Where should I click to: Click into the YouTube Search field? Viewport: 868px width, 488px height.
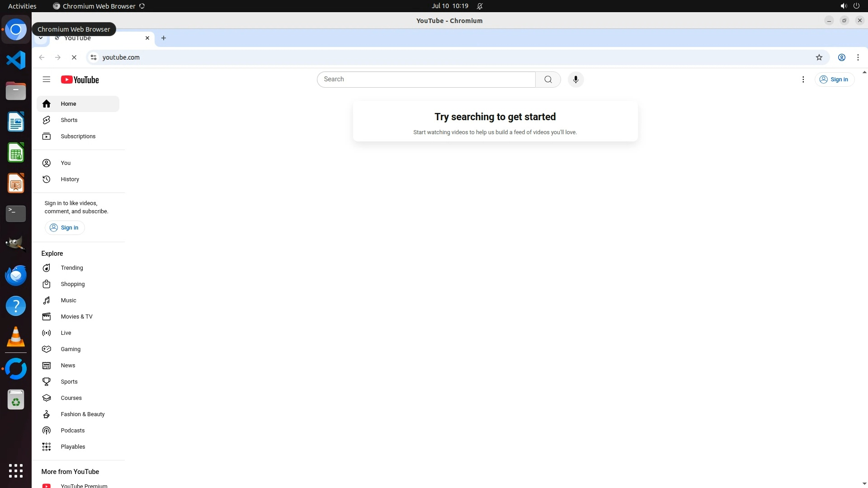coord(426,80)
